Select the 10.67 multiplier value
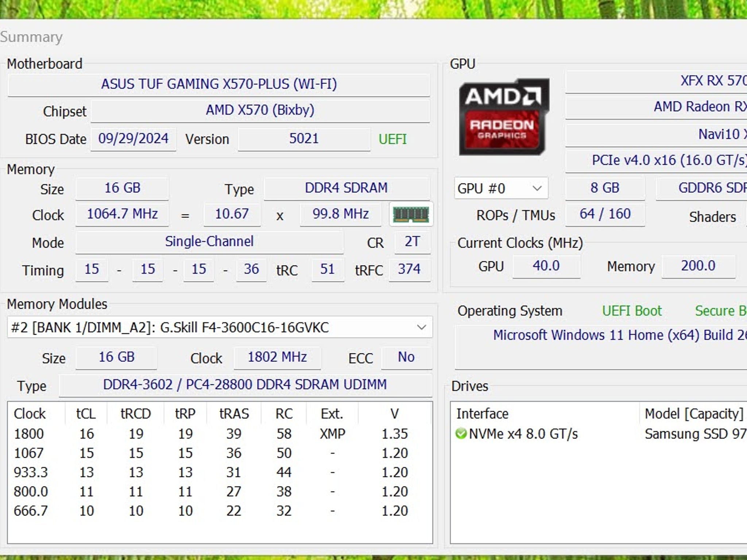747x560 pixels. (232, 214)
